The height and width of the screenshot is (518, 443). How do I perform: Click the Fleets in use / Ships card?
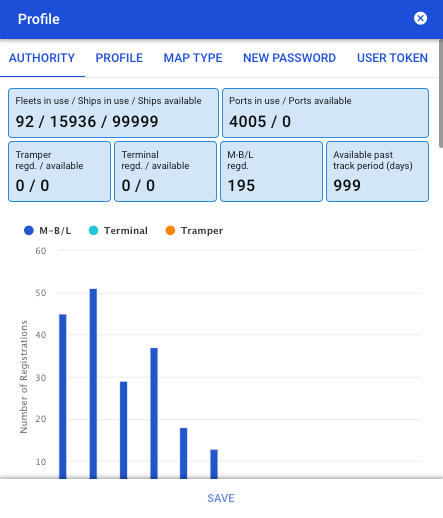[x=113, y=113]
